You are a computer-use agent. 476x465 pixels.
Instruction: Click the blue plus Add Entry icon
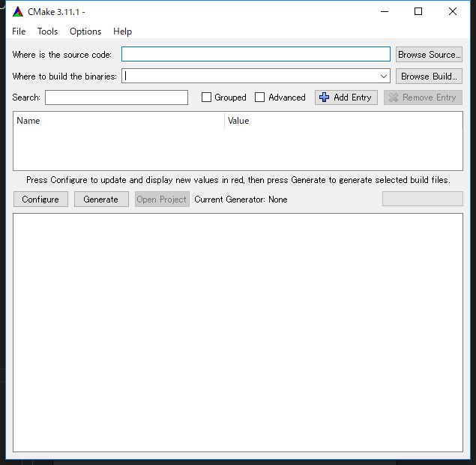click(324, 97)
